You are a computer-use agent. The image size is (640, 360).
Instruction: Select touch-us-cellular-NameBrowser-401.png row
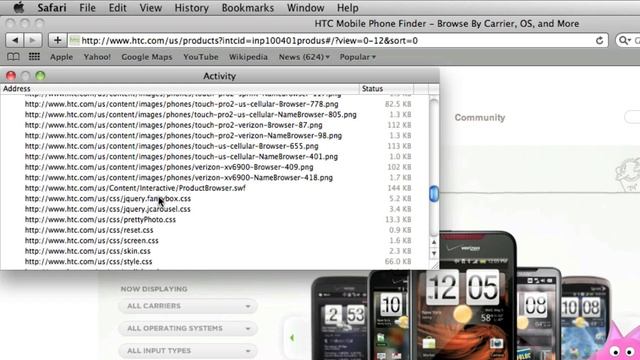click(x=214, y=156)
